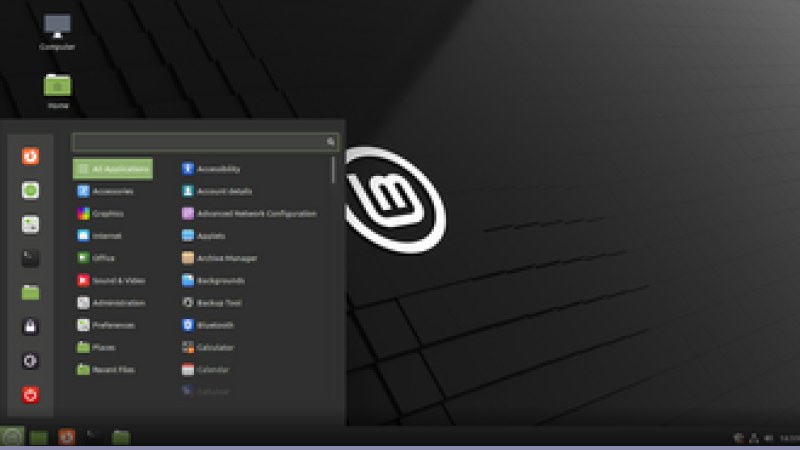Launch Firefox from the menu favorites sidebar
Screen dimensions: 800x450
[x=30, y=156]
